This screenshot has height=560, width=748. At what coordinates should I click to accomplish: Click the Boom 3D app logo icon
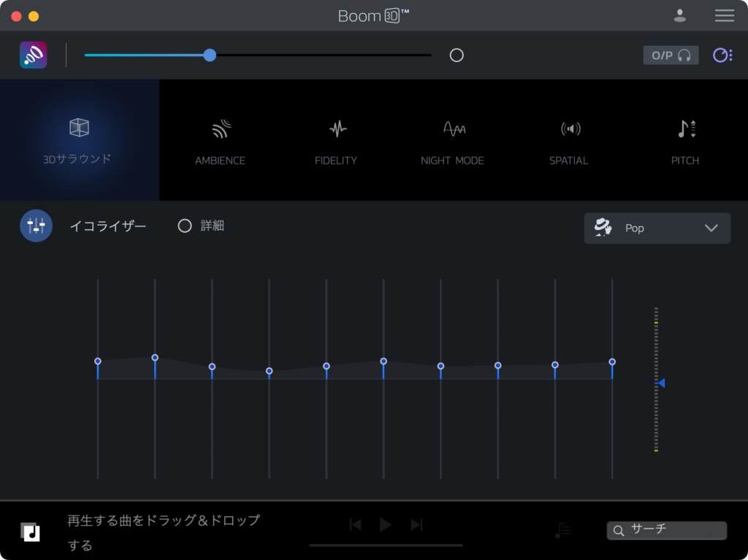33,55
